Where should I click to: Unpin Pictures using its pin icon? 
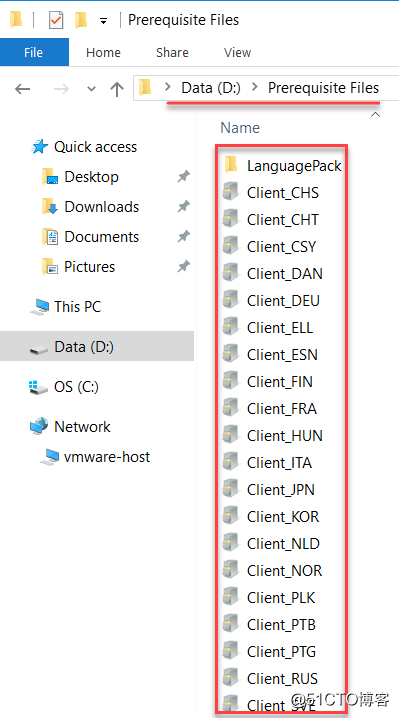(x=184, y=267)
